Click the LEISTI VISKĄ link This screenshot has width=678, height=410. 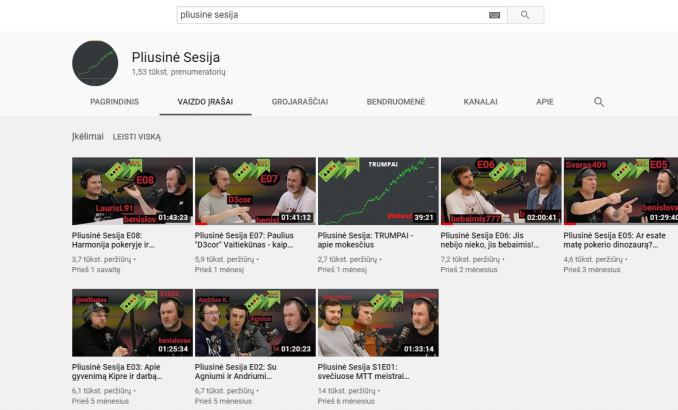[x=137, y=137]
